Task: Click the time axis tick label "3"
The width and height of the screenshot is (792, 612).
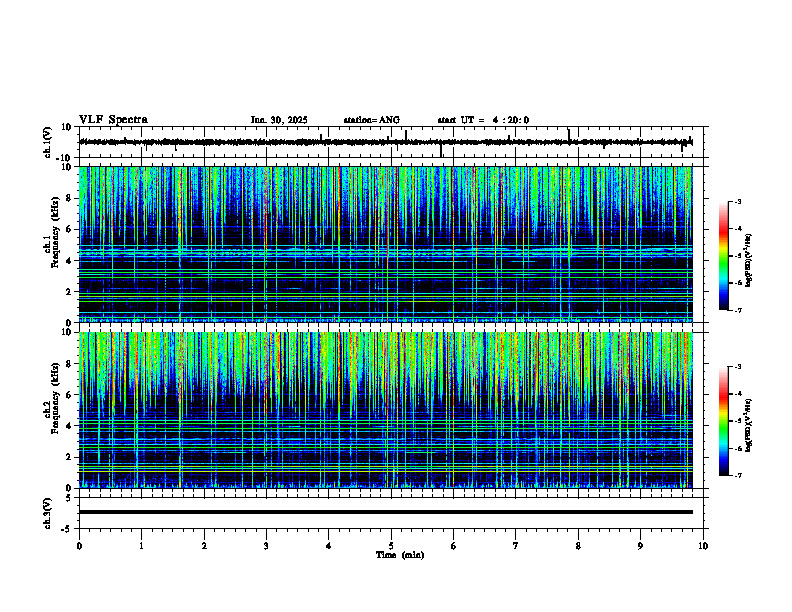Action: [266, 546]
